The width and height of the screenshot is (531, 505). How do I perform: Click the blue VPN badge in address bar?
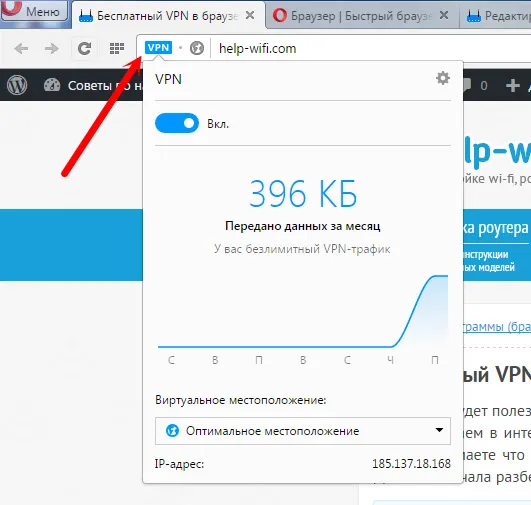pos(158,47)
